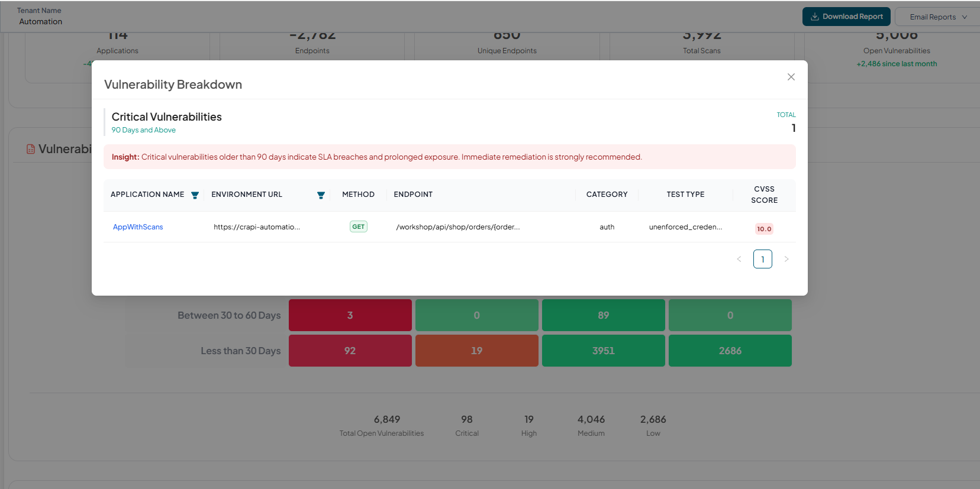
Task: Click the CVSS Score column header
Action: [764, 195]
